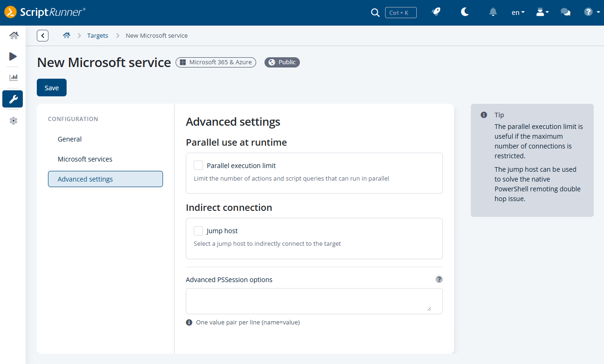Click the Save button
The image size is (604, 364).
[x=52, y=88]
